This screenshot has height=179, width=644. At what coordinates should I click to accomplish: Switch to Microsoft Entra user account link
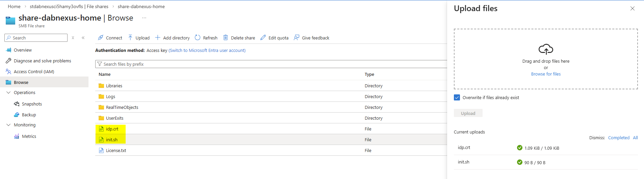207,51
